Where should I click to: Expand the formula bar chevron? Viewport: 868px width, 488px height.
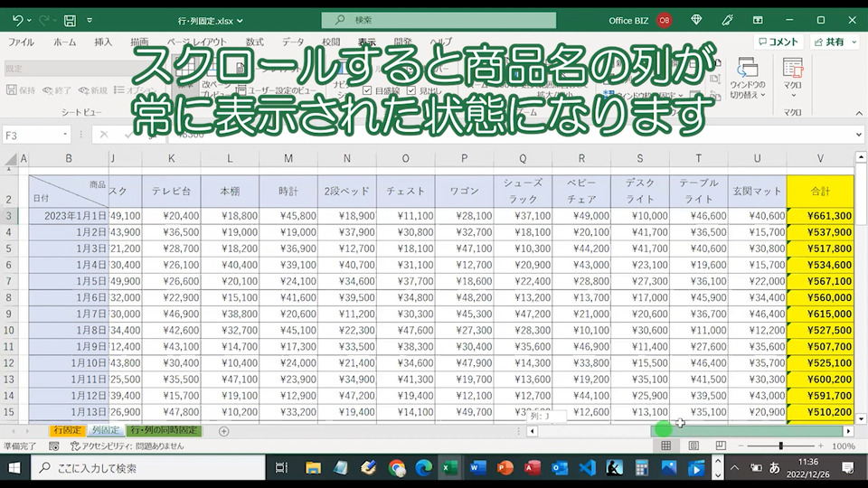point(859,135)
